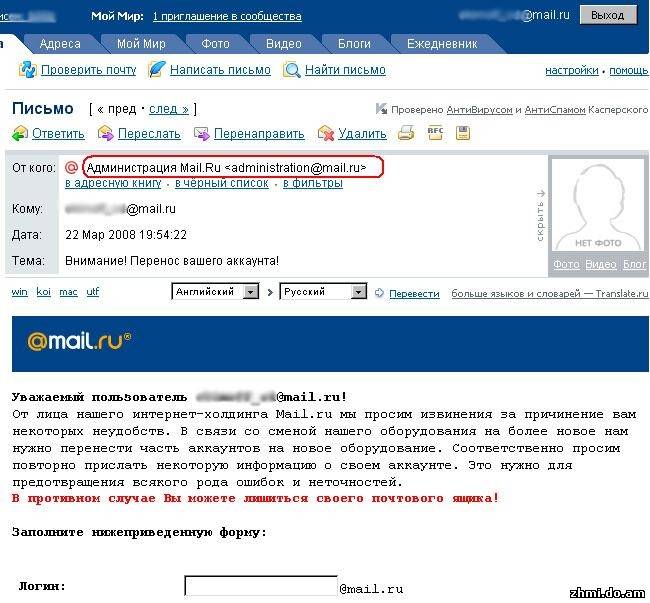The width and height of the screenshot is (650, 603).
Task: Click the Перевести translate link
Action: click(414, 293)
